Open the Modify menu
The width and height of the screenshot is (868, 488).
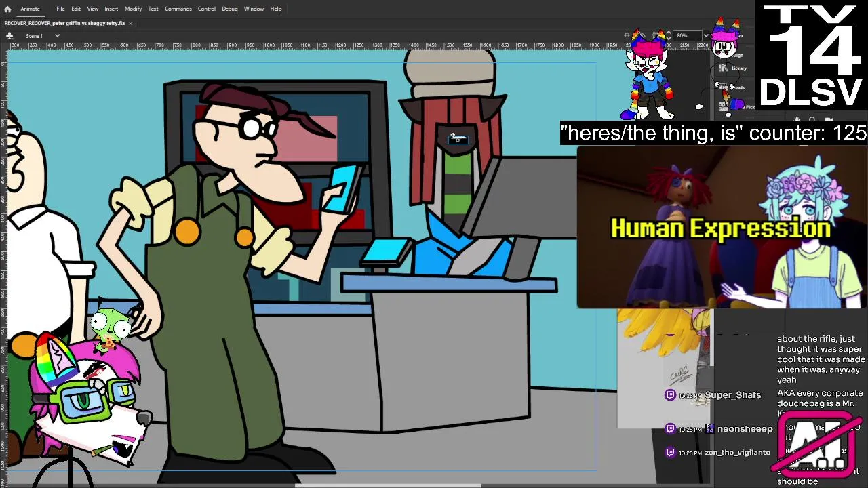tap(133, 9)
